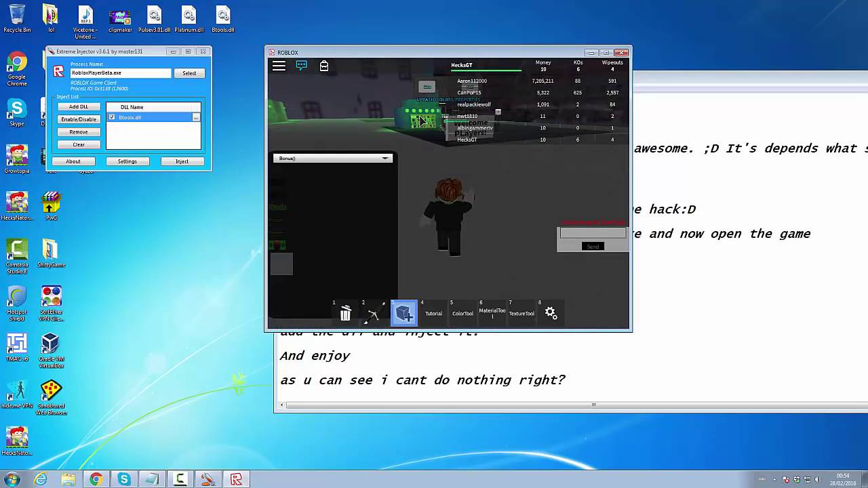The height and width of the screenshot is (488, 868).
Task: Select the Hotspot Shield shortcut
Action: (x=17, y=303)
